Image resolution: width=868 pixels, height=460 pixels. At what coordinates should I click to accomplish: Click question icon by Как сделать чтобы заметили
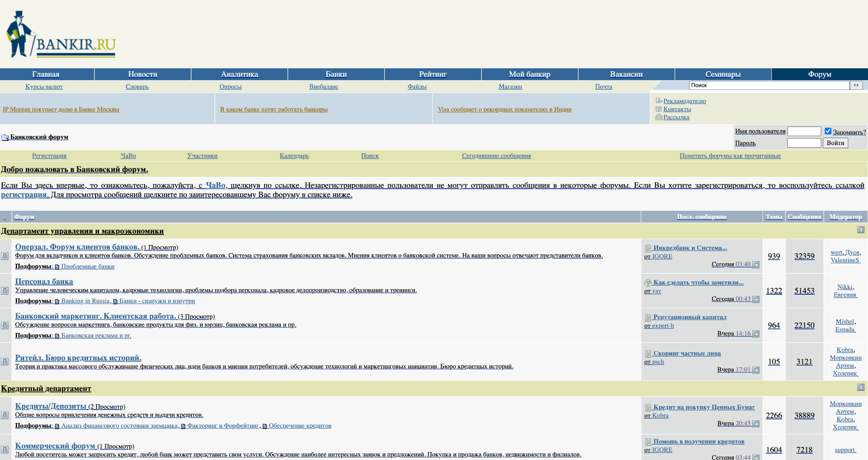pyautogui.click(x=648, y=283)
